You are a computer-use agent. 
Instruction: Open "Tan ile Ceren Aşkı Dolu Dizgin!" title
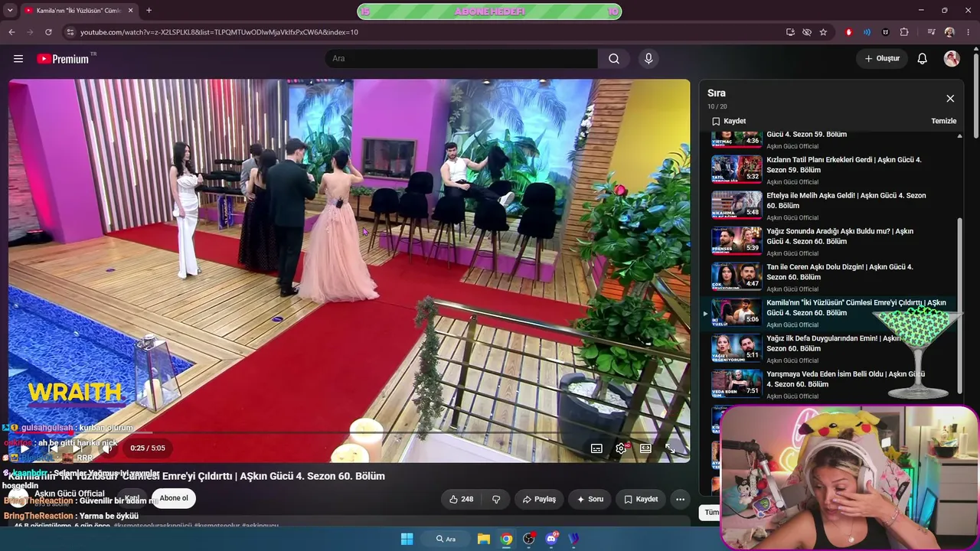point(840,272)
